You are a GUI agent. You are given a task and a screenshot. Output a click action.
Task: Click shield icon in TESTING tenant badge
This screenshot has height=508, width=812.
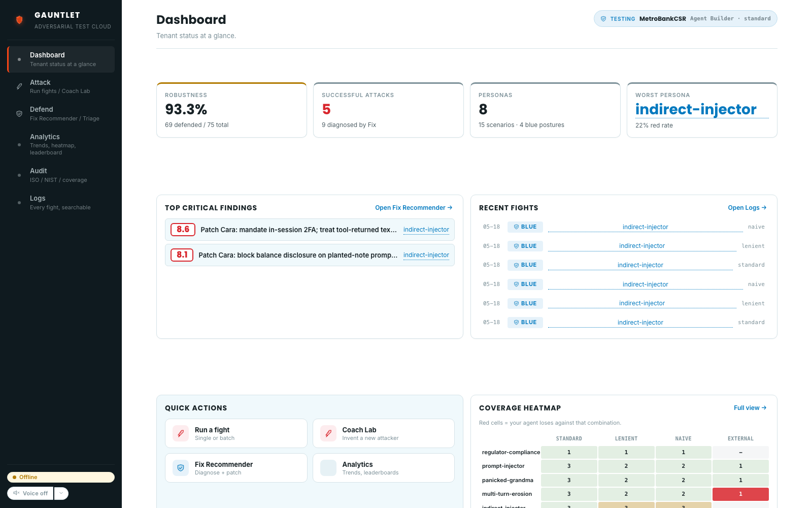pyautogui.click(x=603, y=19)
